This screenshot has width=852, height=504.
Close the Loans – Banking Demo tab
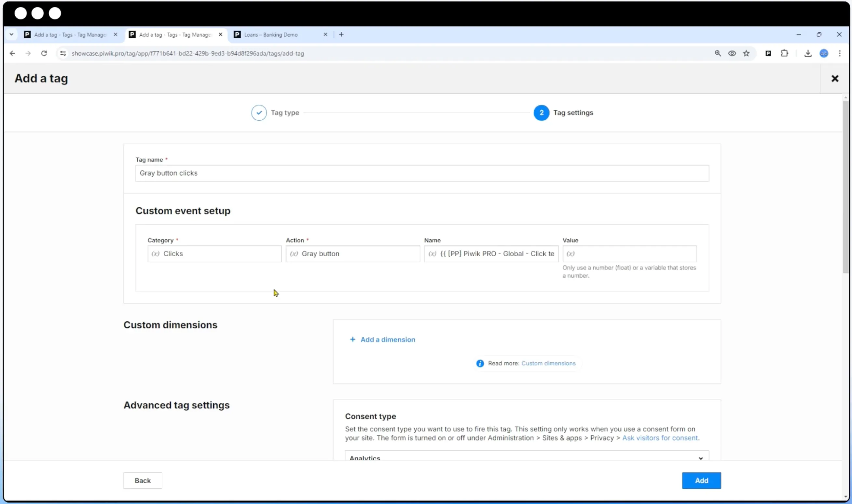click(325, 35)
